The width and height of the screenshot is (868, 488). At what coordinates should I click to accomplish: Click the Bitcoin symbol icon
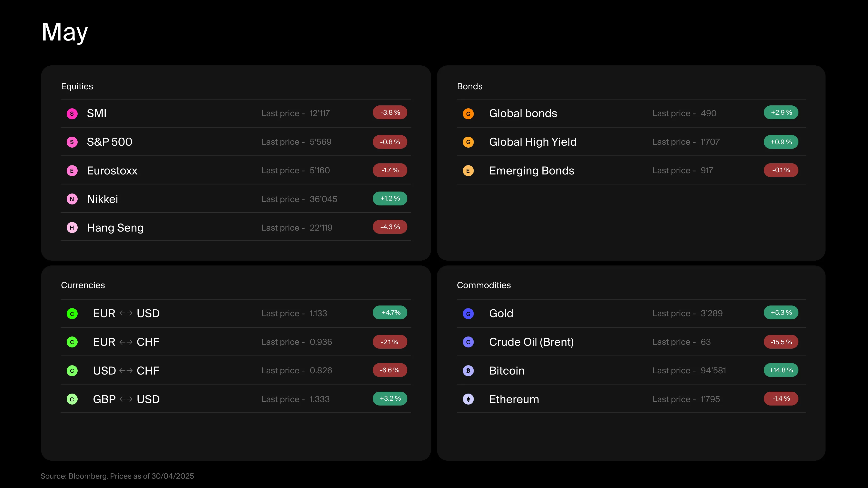pos(468,371)
